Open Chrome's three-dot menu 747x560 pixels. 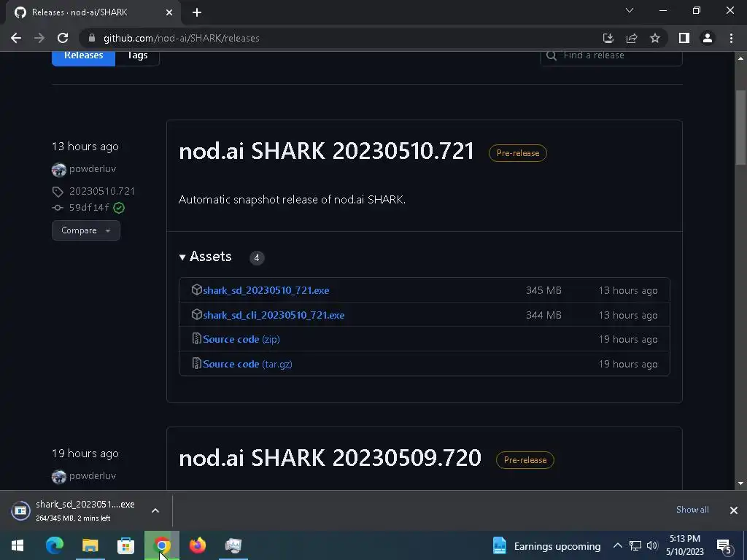coord(731,38)
